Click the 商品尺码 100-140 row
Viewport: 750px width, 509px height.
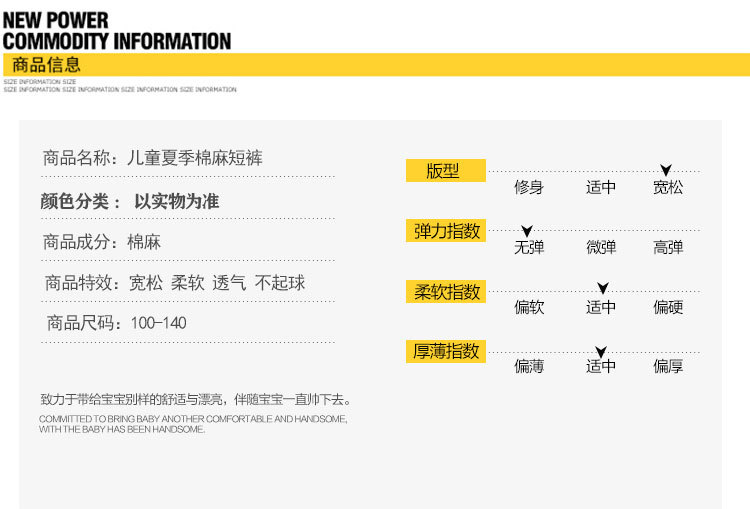pos(188,323)
